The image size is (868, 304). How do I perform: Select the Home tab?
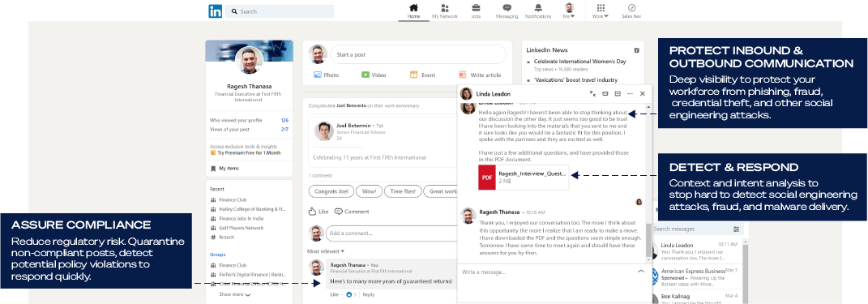point(413,11)
